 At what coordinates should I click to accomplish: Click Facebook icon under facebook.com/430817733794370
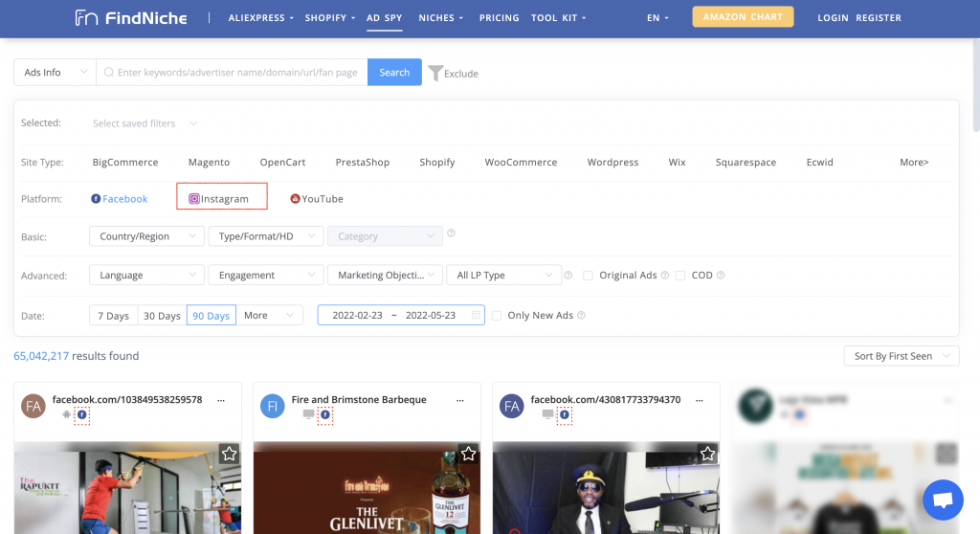565,414
